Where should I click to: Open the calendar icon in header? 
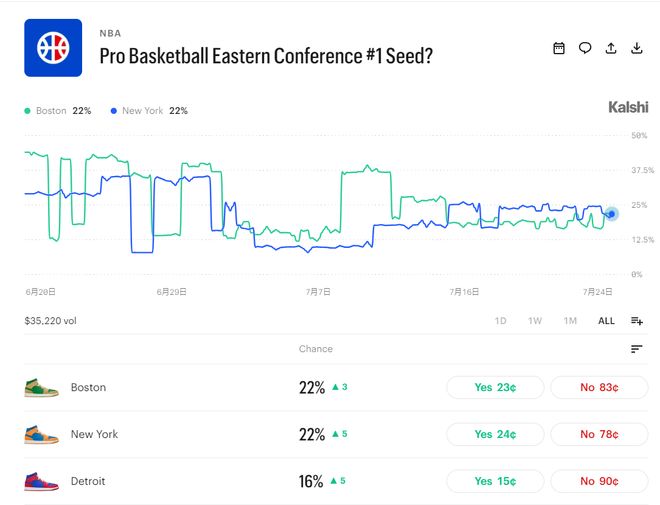point(559,48)
